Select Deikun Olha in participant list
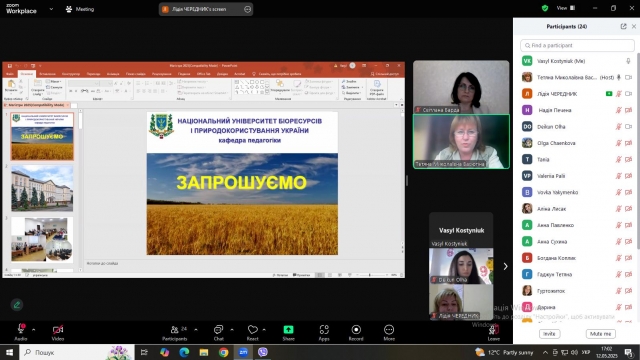This screenshot has height=360, width=640. [x=577, y=127]
